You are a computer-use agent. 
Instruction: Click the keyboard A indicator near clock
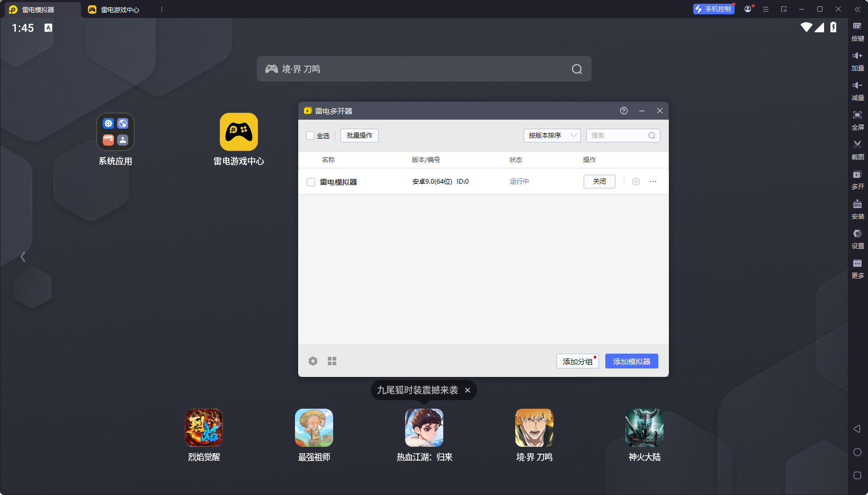click(48, 28)
